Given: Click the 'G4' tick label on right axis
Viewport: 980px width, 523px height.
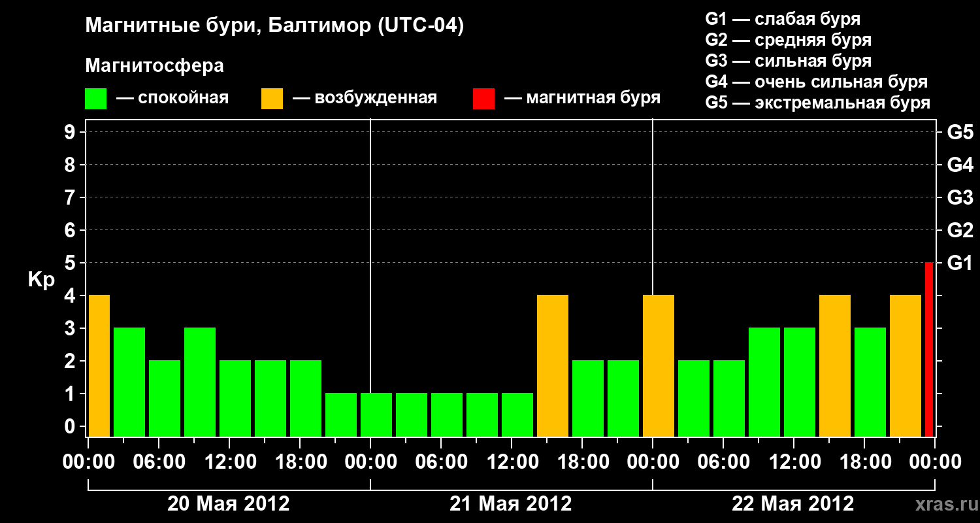Looking at the screenshot, I should click(960, 165).
